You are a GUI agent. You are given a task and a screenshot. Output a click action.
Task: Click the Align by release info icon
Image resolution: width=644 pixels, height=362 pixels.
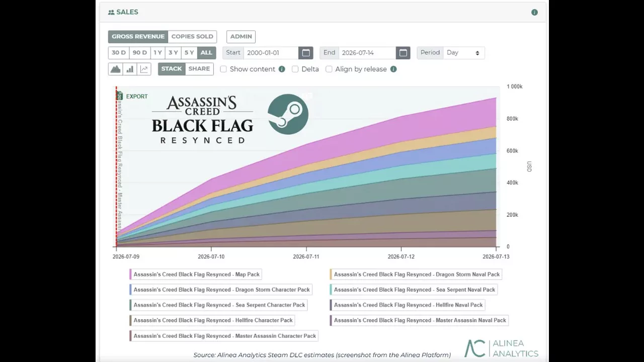pos(393,69)
